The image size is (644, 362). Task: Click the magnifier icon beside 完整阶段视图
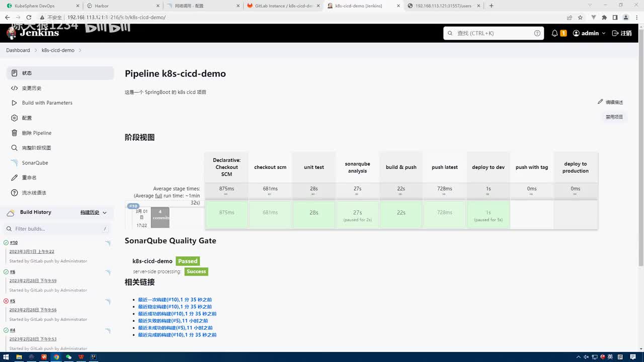point(14,148)
